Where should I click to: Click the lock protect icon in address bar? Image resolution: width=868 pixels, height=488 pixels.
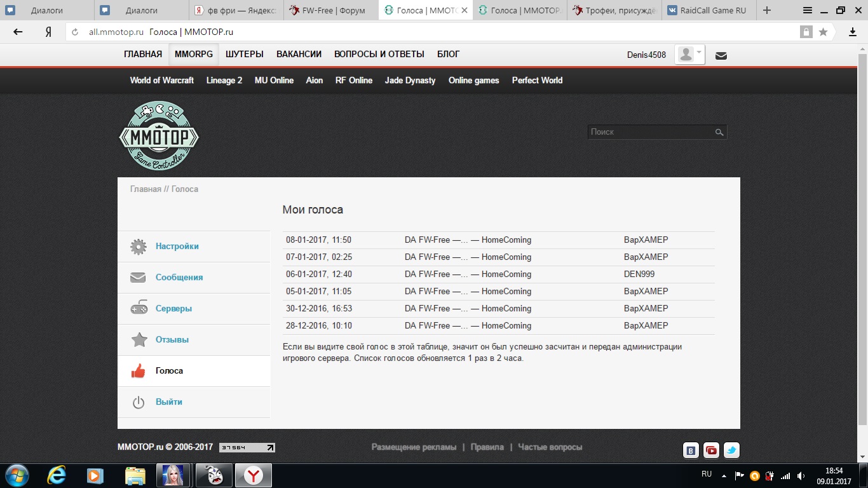pos(806,32)
